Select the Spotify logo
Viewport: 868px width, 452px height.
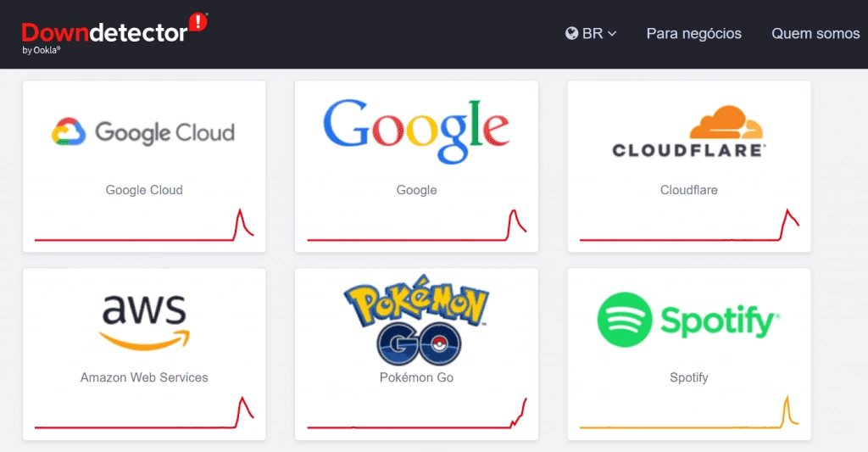(x=688, y=320)
